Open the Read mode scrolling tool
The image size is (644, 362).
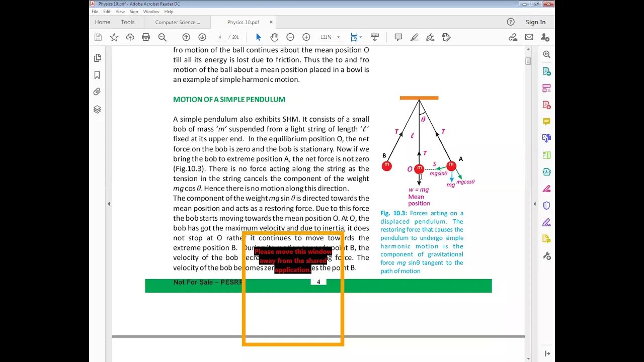(374, 37)
